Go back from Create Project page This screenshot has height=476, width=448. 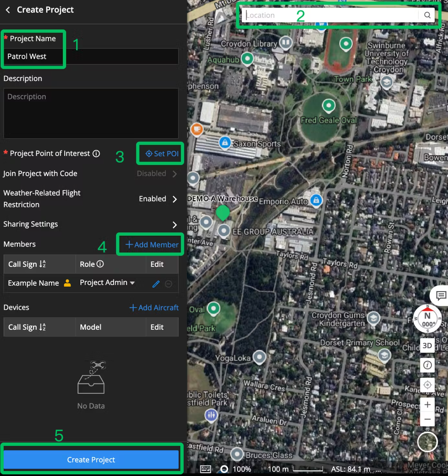point(8,10)
